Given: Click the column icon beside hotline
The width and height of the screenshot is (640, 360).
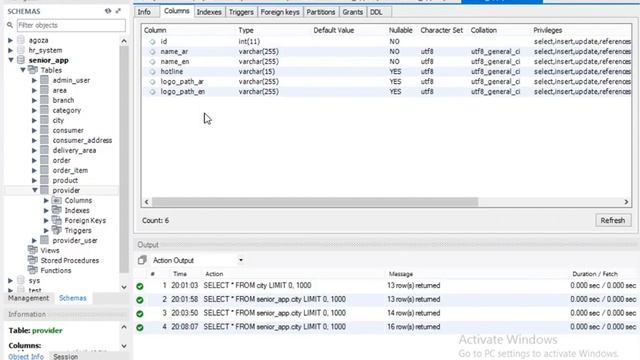Looking at the screenshot, I should click(x=152, y=71).
